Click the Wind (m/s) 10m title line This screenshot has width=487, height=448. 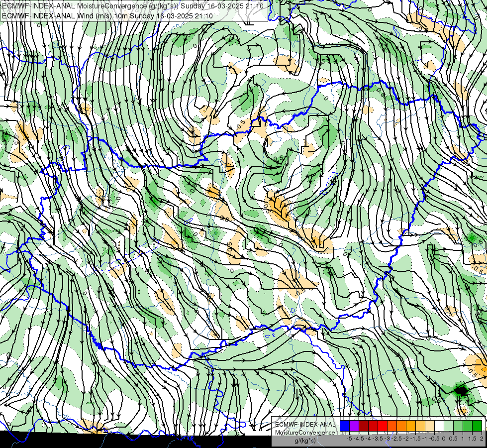pyautogui.click(x=107, y=15)
